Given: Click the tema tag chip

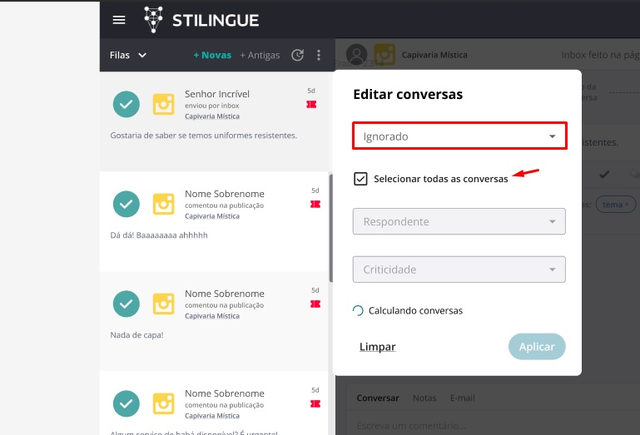Looking at the screenshot, I should 616,204.
